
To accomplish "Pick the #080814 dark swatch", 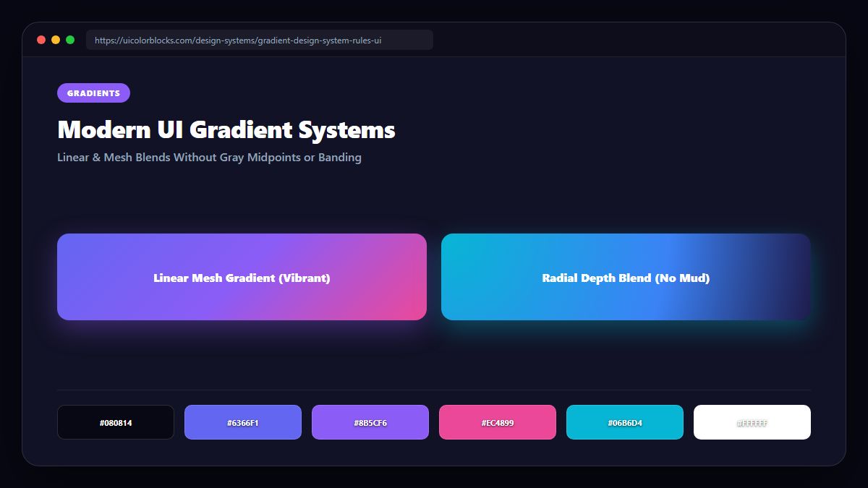I will tap(116, 422).
